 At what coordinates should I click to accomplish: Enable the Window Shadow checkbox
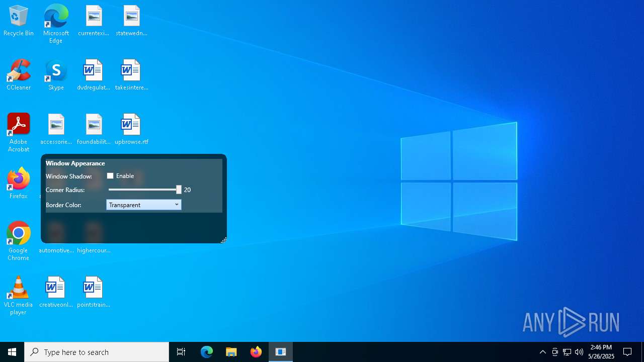click(110, 176)
